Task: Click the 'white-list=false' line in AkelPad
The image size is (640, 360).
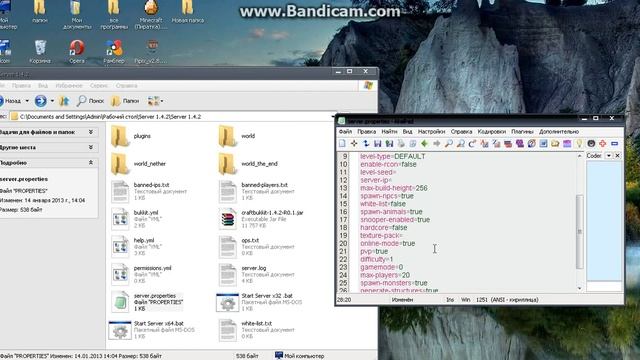Action: pos(383,204)
